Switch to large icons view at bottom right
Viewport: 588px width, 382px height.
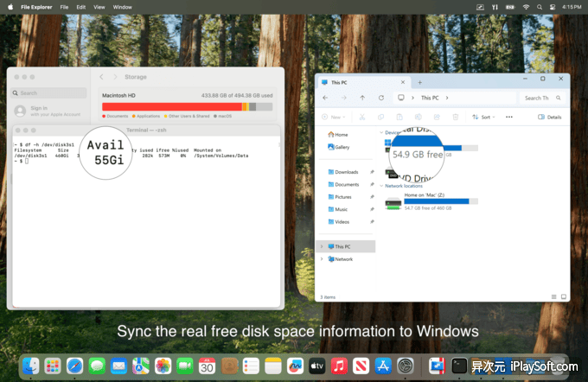(x=564, y=297)
